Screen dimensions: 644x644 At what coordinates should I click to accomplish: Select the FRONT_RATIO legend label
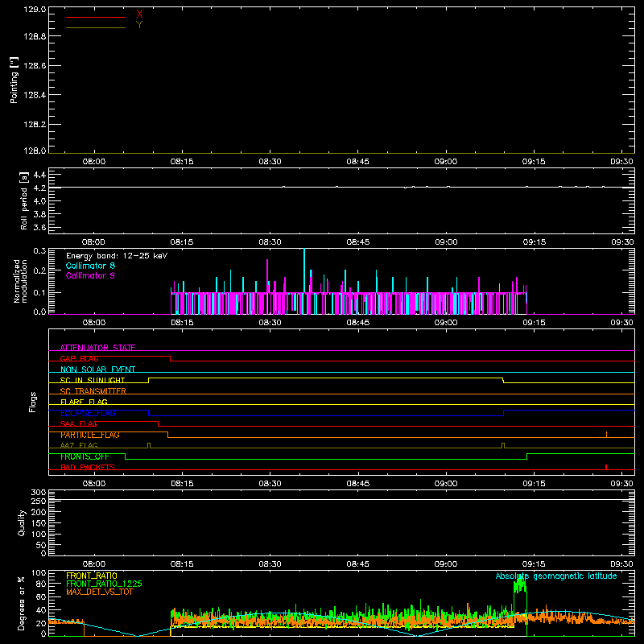(x=92, y=576)
